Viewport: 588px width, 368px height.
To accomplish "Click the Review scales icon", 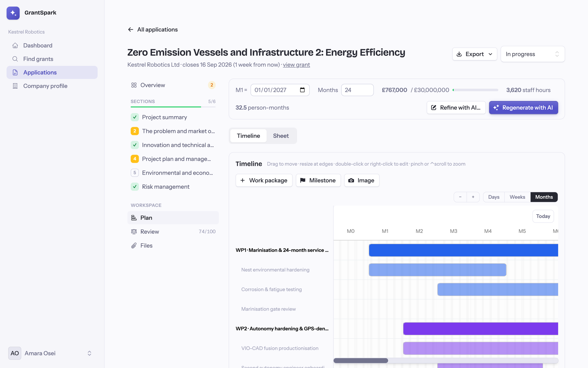I will tap(134, 232).
